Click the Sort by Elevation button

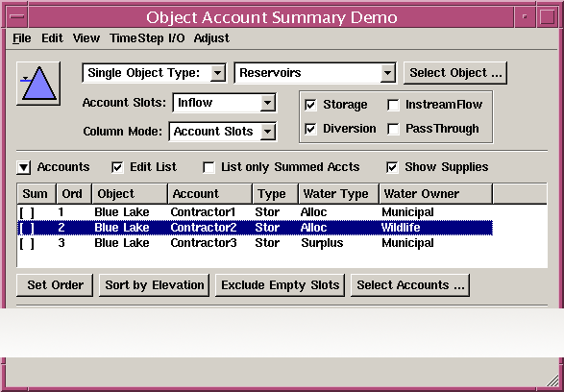(155, 285)
